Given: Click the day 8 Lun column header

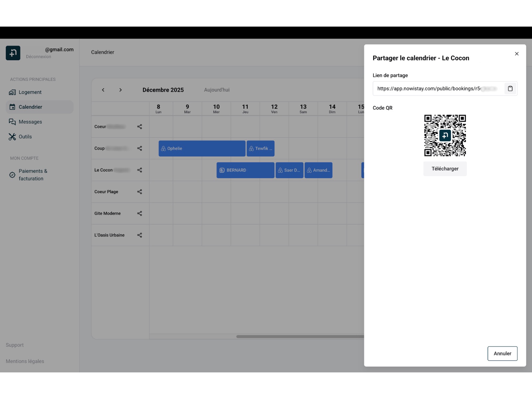Looking at the screenshot, I should (158, 108).
